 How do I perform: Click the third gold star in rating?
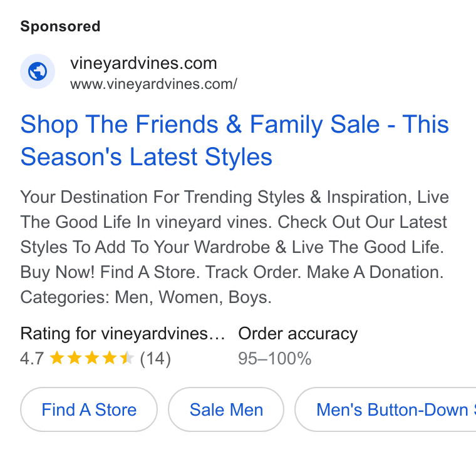point(91,357)
